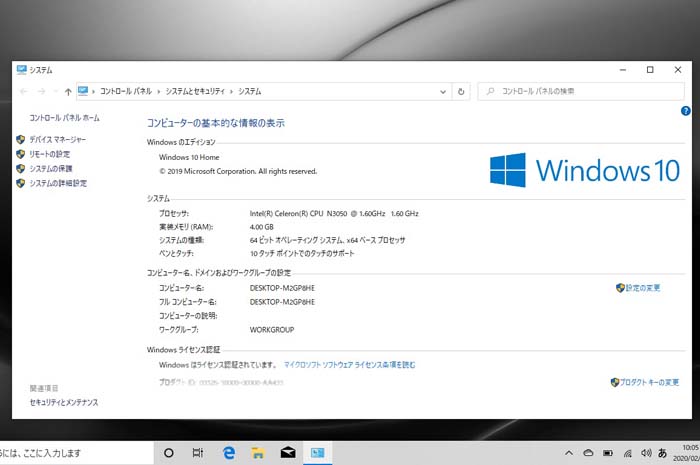The width and height of the screenshot is (700, 465).
Task: Open システムの保護 link
Action: click(50, 169)
